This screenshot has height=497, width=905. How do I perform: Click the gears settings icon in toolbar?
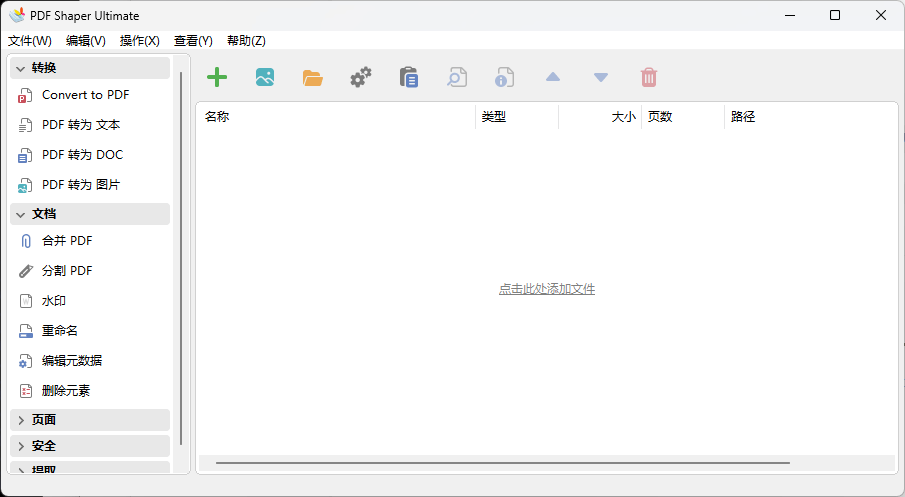(361, 77)
